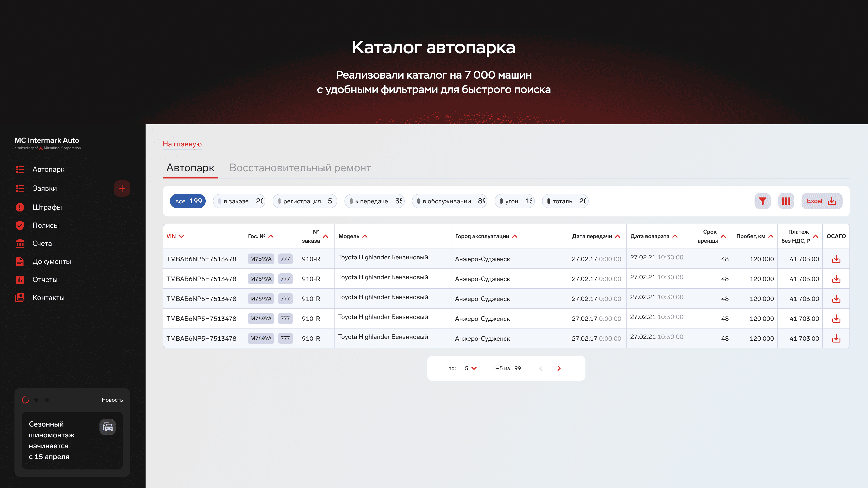This screenshot has width=868, height=488.
Task: Click the Штрафы warning icon
Action: [x=20, y=207]
